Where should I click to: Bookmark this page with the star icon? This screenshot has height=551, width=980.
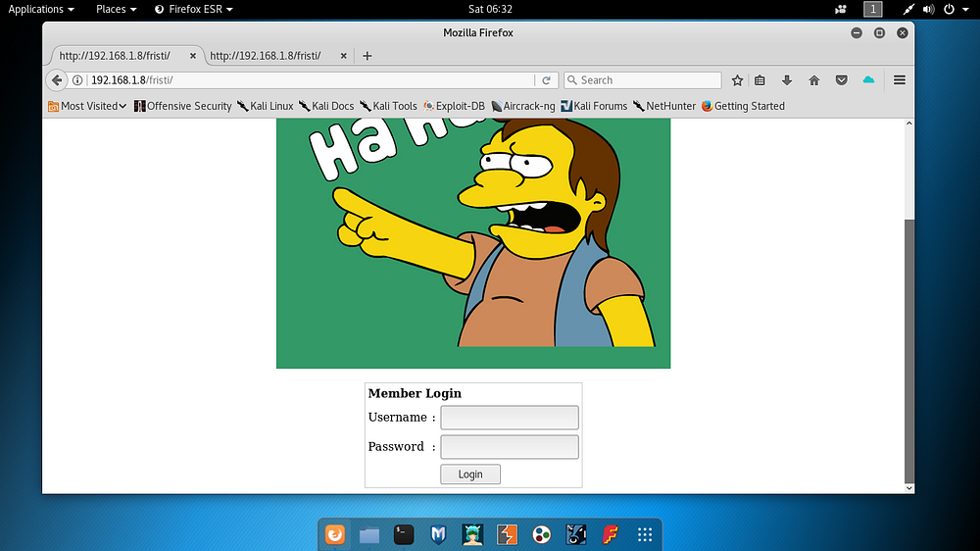738,80
